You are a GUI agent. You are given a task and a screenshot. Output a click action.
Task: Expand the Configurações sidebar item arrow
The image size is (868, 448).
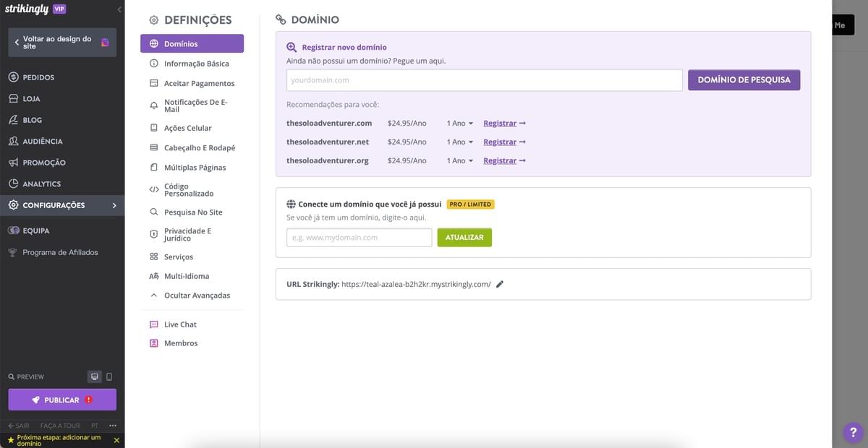[x=114, y=205]
